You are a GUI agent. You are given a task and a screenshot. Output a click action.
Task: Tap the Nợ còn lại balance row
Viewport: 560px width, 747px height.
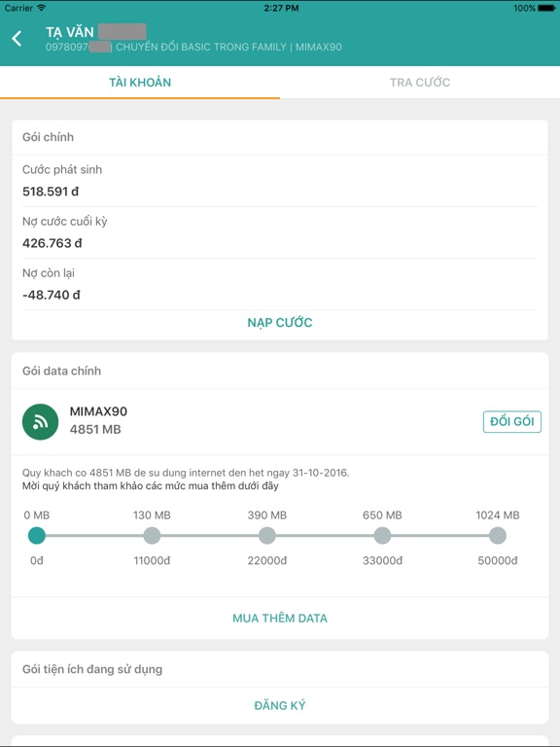280,284
